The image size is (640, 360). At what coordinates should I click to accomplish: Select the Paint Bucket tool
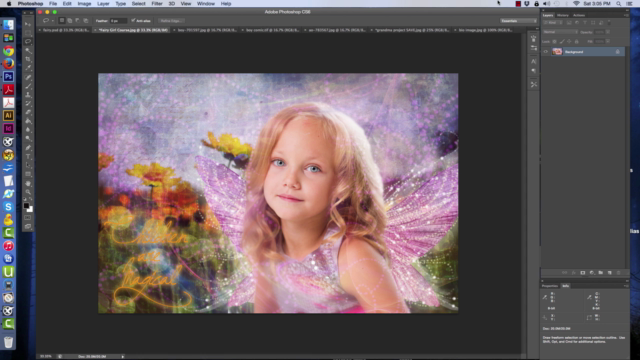tap(28, 121)
